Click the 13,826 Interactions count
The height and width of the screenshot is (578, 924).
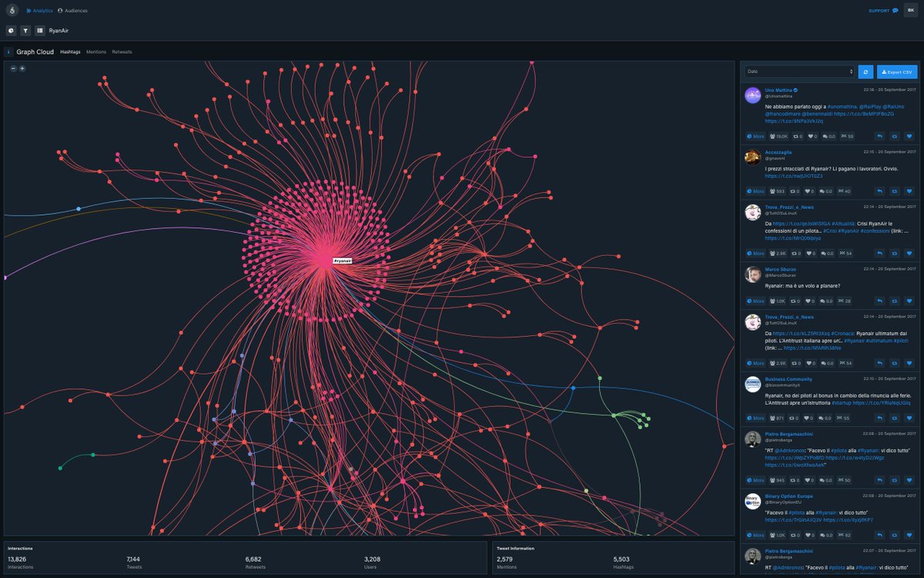coord(17,560)
